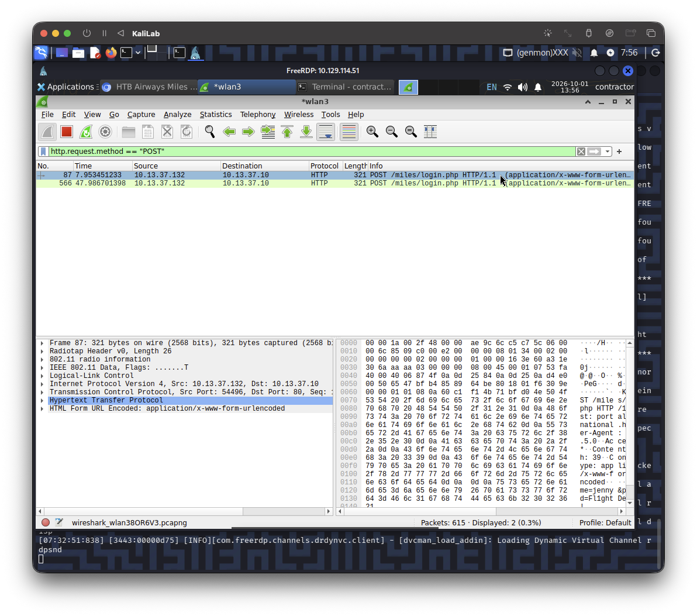Toggle packet colorization rules
Image resolution: width=697 pixels, height=616 pixels.
pyautogui.click(x=350, y=132)
